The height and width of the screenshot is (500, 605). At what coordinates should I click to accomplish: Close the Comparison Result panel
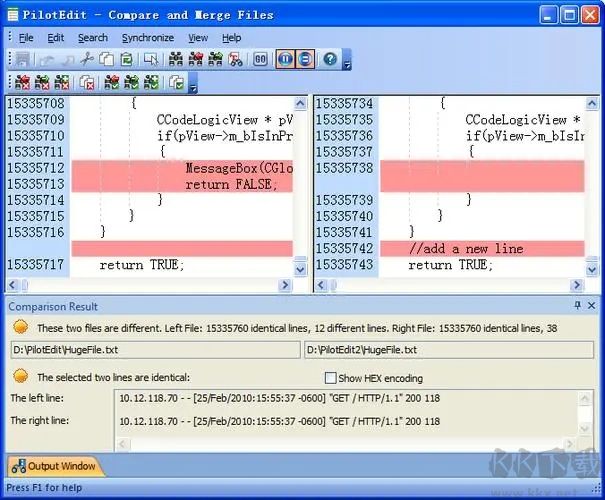click(592, 305)
